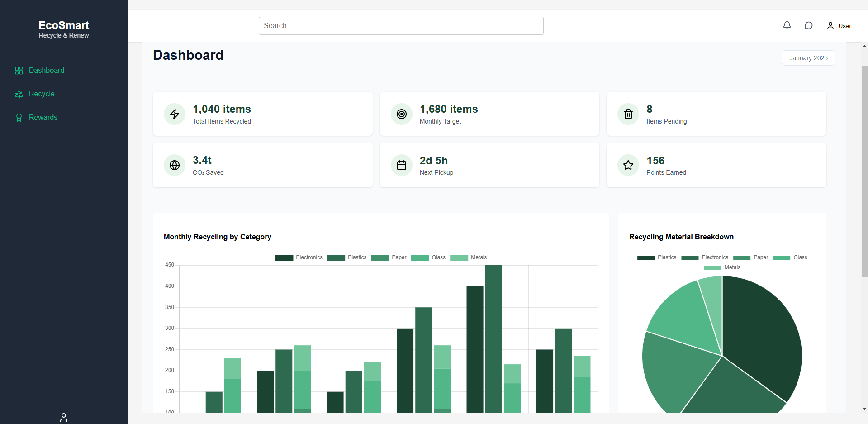Viewport: 868px width, 424px height.
Task: Click the "400" y-axis label
Action: [170, 286]
